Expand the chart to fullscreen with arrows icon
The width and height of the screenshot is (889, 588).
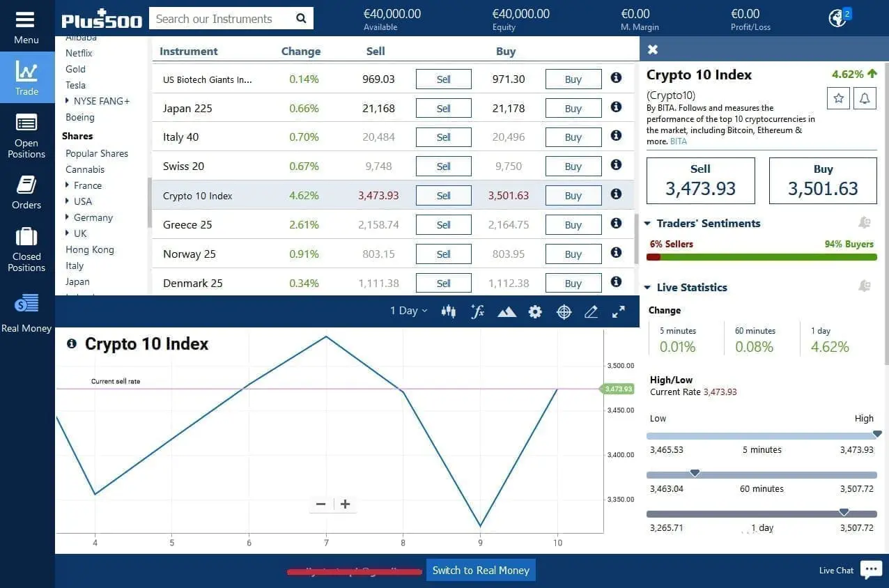[618, 311]
